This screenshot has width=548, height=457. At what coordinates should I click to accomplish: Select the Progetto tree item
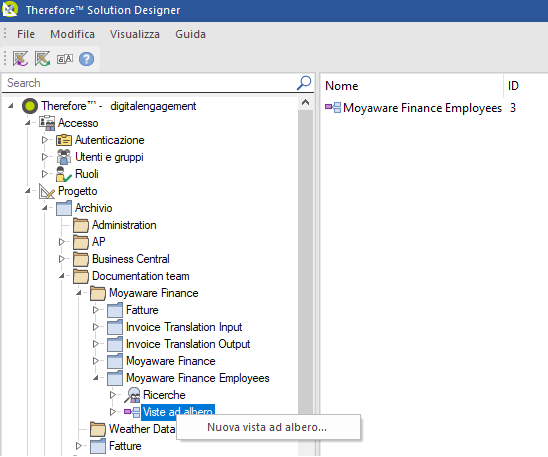click(78, 191)
